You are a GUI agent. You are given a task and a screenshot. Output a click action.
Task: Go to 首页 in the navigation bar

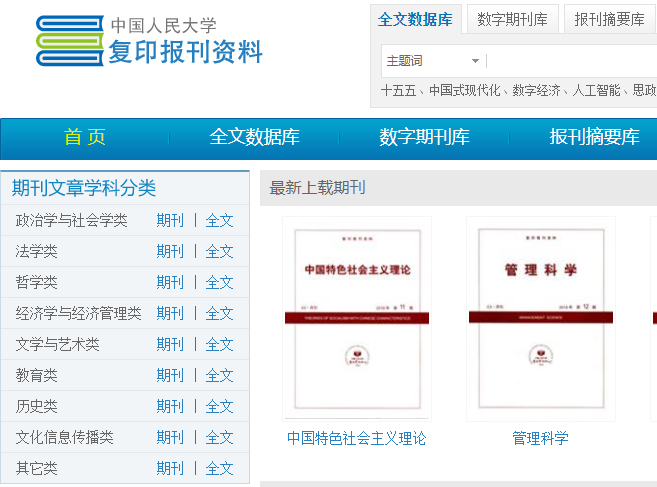pos(85,137)
